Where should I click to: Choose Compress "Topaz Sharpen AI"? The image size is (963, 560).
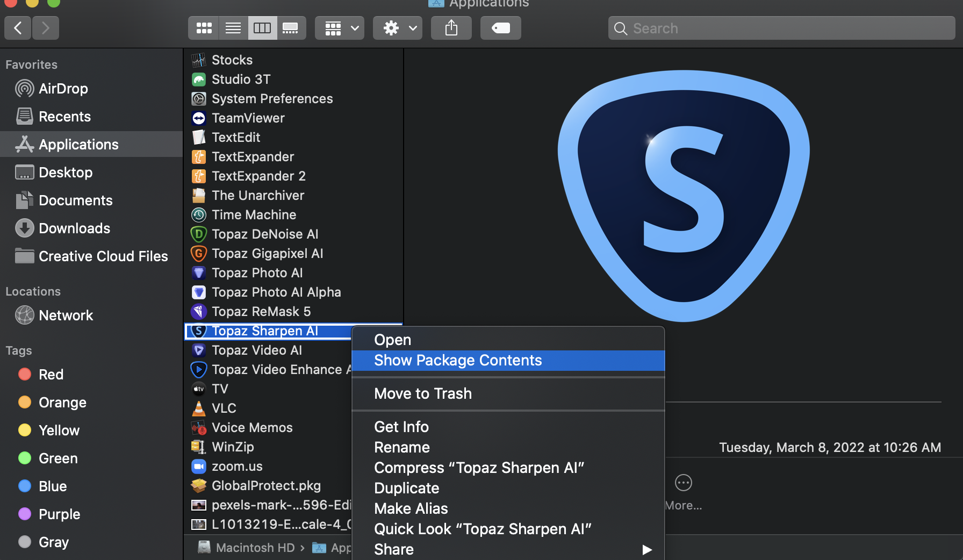point(508,468)
